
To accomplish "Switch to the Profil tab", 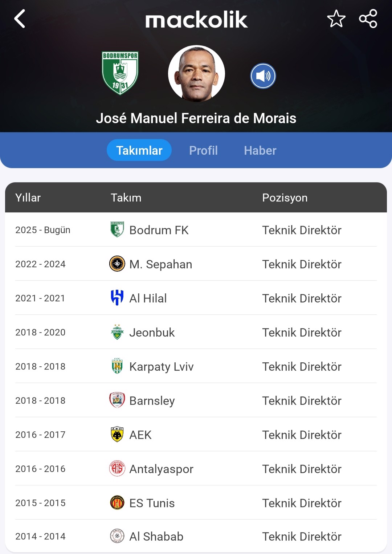I will click(203, 150).
